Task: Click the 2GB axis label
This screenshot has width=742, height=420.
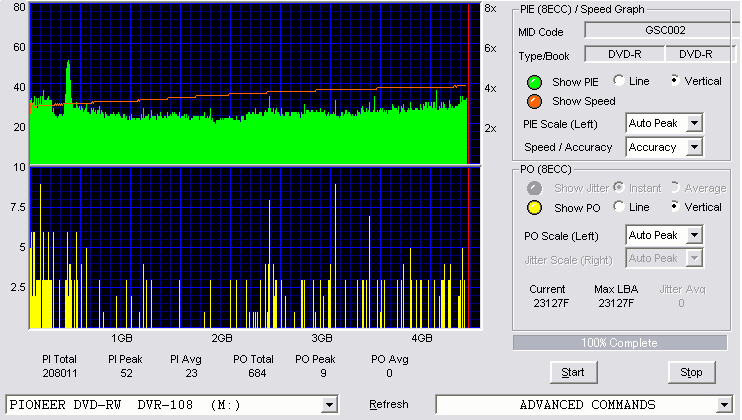Action: (221, 338)
